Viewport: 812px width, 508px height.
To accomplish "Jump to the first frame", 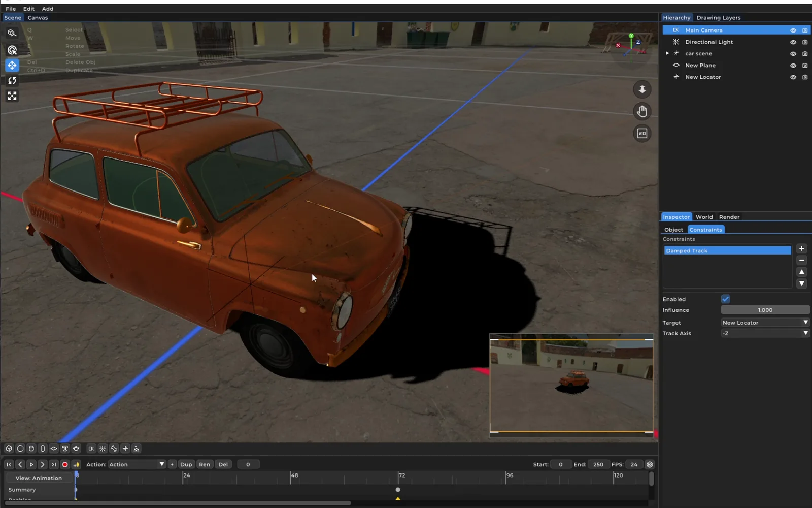I will click(9, 464).
